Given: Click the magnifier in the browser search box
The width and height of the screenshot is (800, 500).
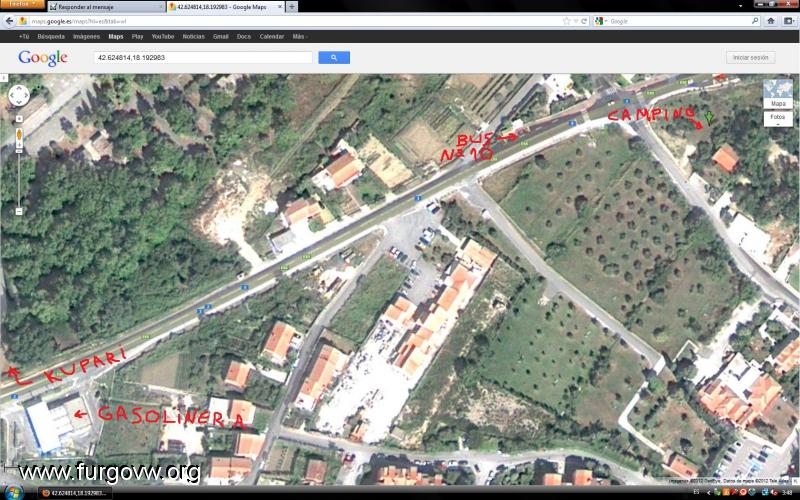Looking at the screenshot, I should 755,21.
